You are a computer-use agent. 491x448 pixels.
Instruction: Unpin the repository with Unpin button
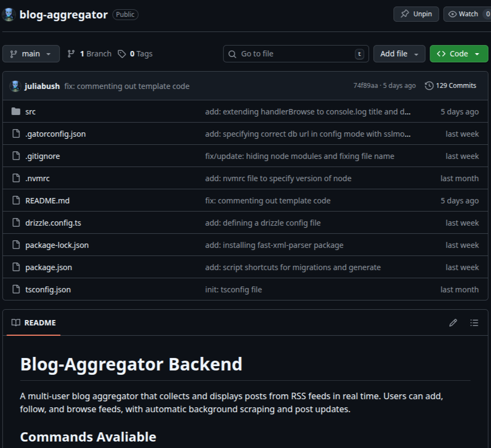tap(416, 14)
